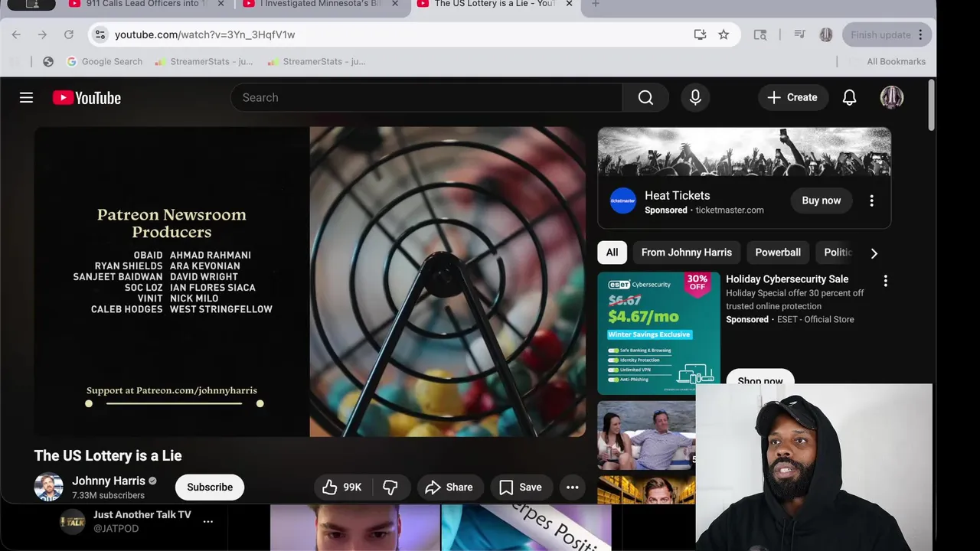The height and width of the screenshot is (551, 980).
Task: Open Just Another Talk TV options ellipsis
Action: 207,521
